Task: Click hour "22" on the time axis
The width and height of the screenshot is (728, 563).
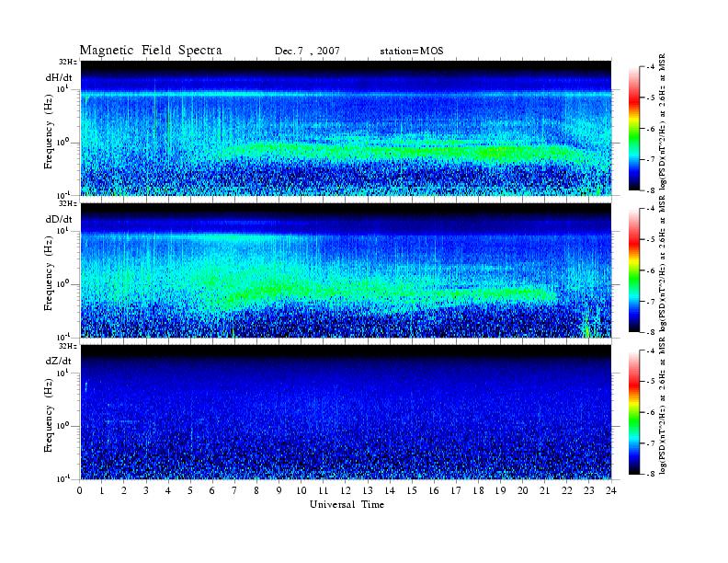Action: (566, 490)
